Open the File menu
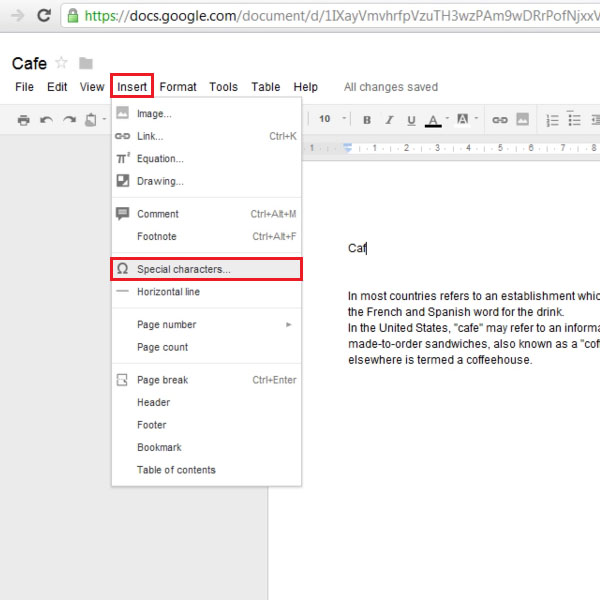The image size is (600, 600). pos(24,87)
